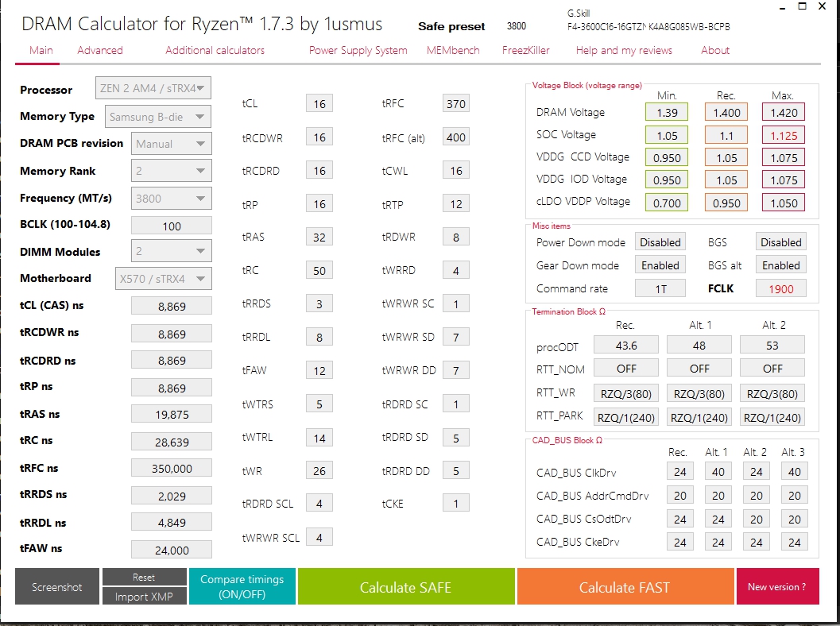Click the tRAS value 32

point(319,238)
